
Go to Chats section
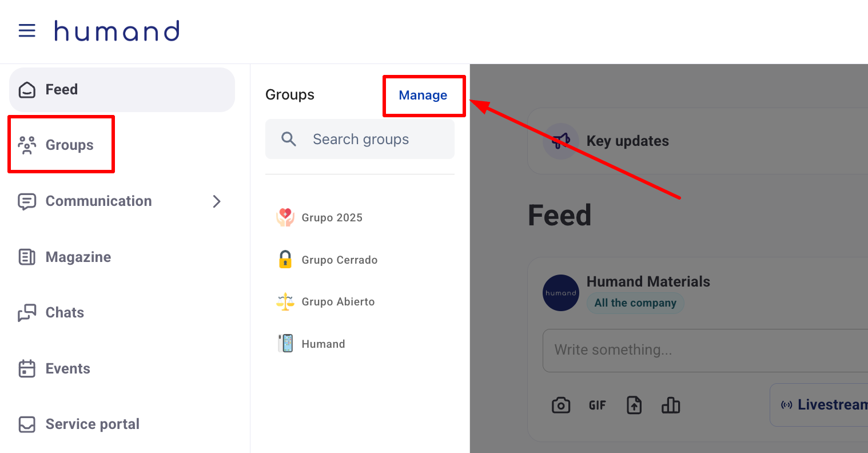[64, 313]
